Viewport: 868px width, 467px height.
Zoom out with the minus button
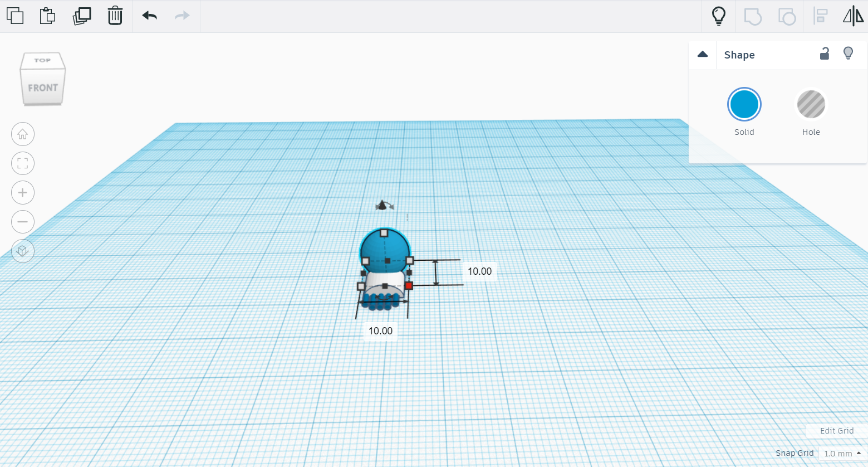coord(23,222)
